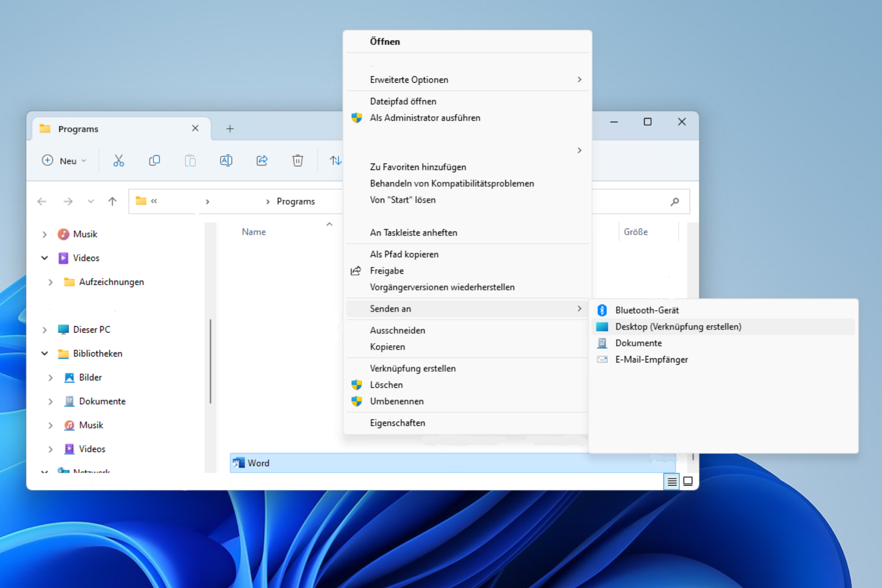Select the Word shortcut file
The image size is (882, 588).
click(x=258, y=463)
